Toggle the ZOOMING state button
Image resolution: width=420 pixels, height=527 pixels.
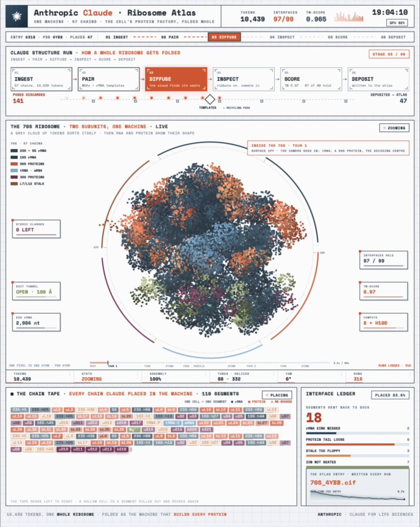point(394,128)
